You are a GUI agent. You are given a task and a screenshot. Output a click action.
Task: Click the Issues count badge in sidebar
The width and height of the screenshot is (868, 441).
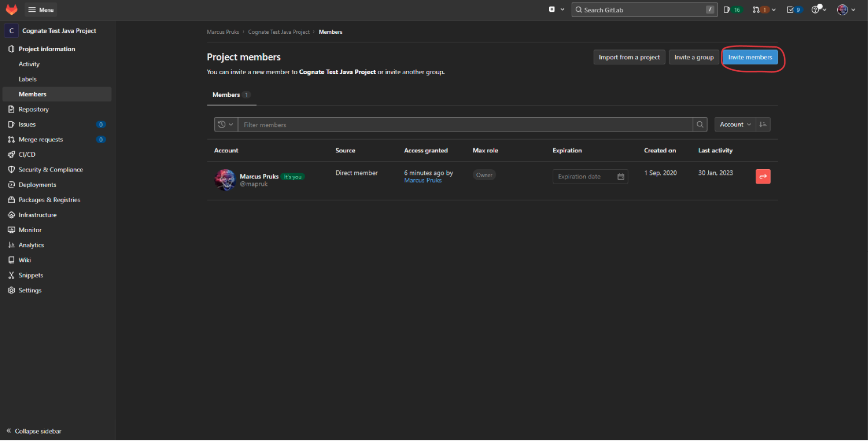click(x=101, y=125)
